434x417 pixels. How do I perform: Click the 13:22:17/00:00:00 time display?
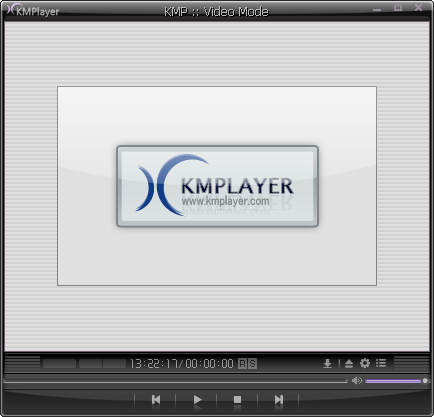pos(182,363)
